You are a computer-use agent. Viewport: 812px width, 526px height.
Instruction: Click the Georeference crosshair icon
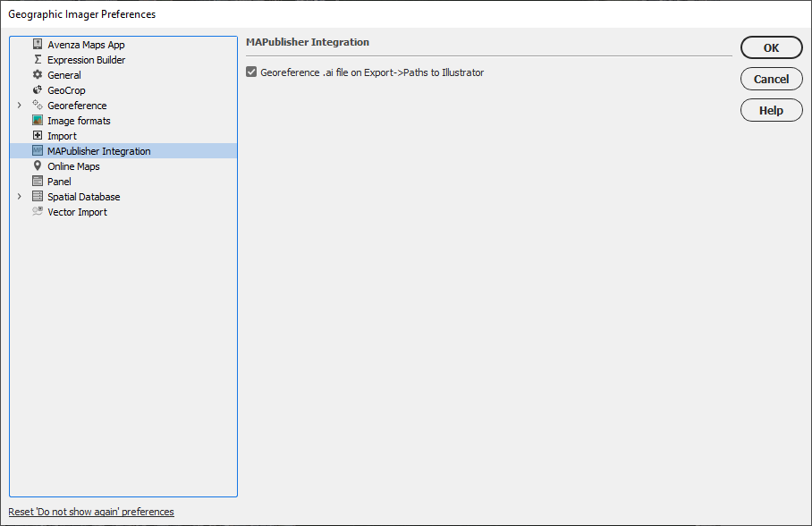pyautogui.click(x=38, y=106)
